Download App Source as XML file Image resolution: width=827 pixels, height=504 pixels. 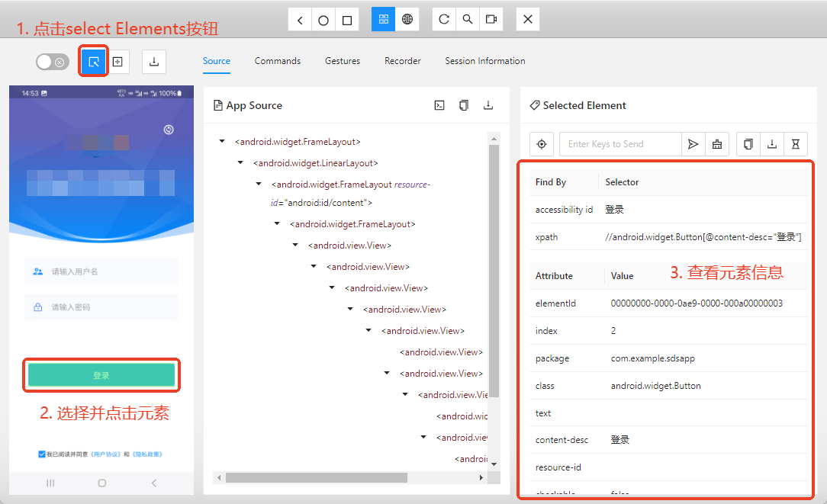click(488, 105)
